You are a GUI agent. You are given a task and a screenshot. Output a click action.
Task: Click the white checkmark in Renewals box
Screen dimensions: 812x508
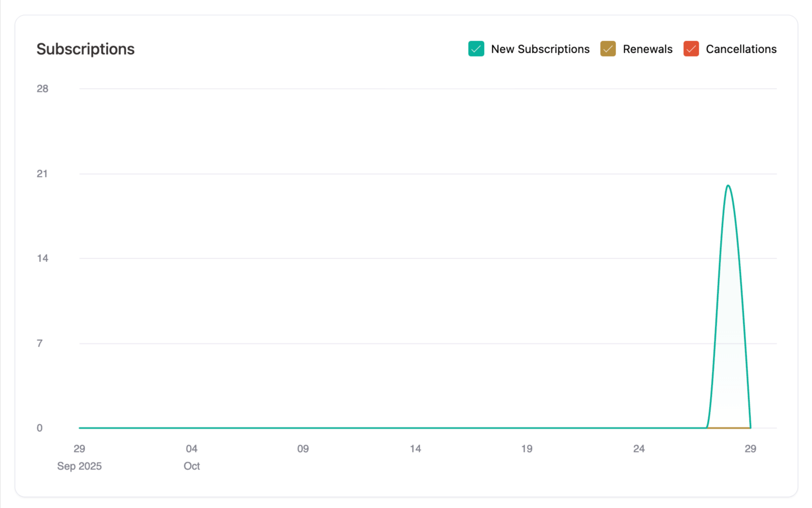pos(607,49)
